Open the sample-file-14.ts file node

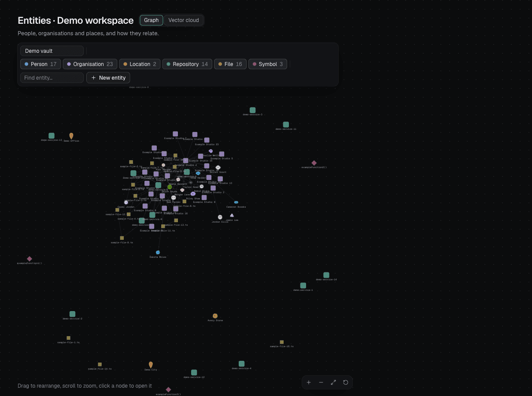(x=100, y=364)
